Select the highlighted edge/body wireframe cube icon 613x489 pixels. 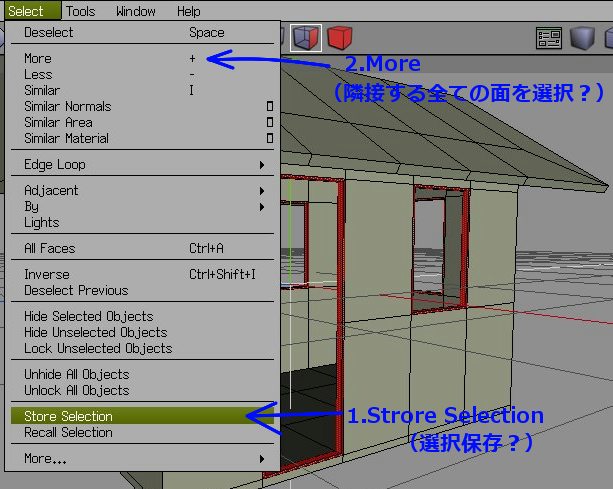pyautogui.click(x=306, y=38)
